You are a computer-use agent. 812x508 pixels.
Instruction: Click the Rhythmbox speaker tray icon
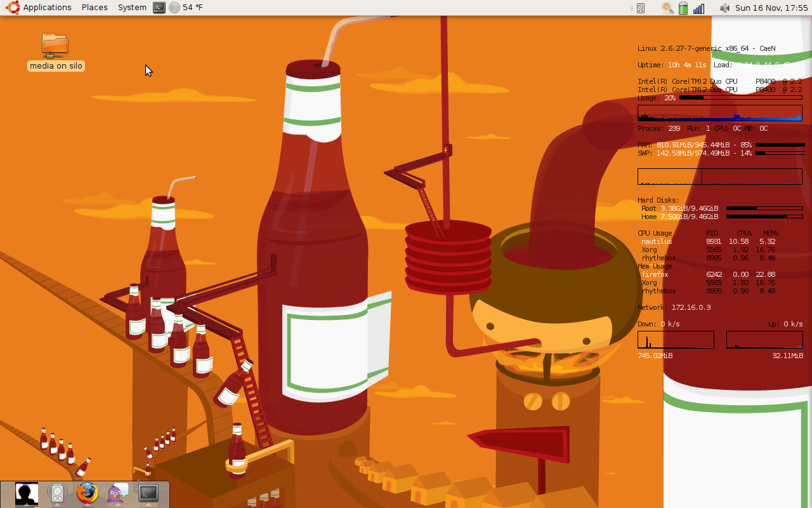641,8
